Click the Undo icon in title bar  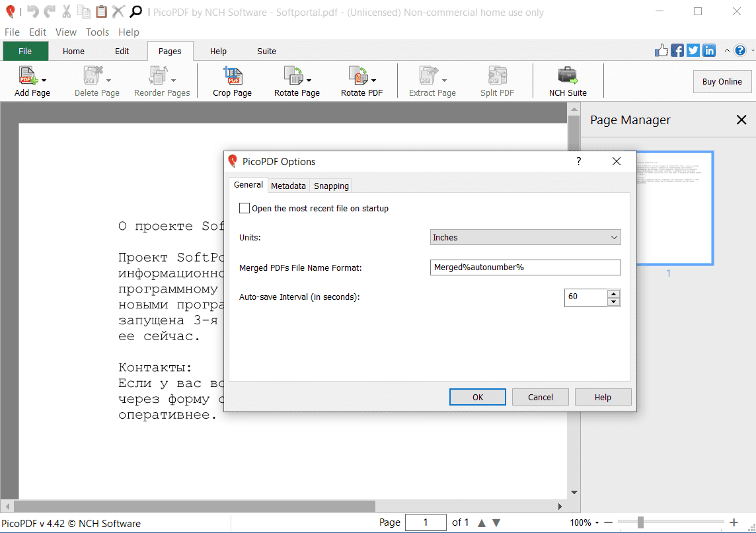pyautogui.click(x=33, y=11)
